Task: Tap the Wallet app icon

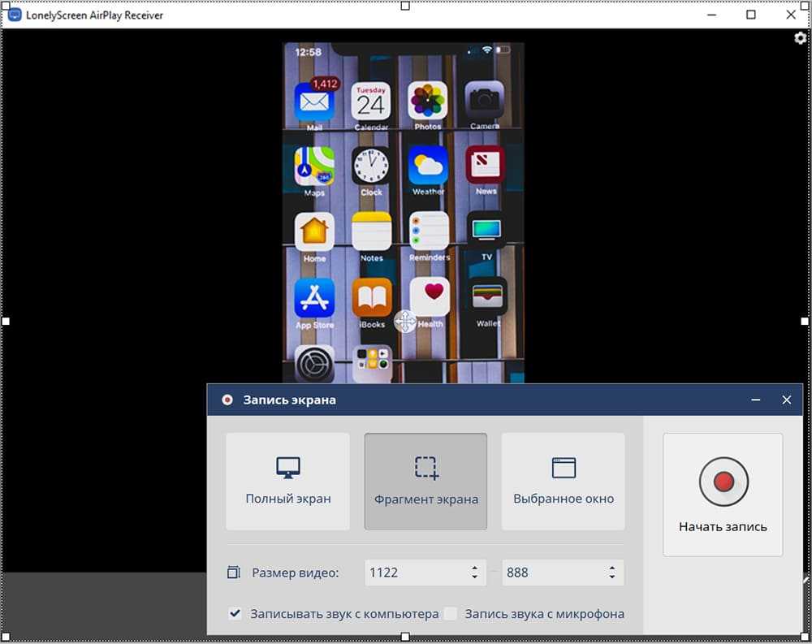Action: click(486, 298)
